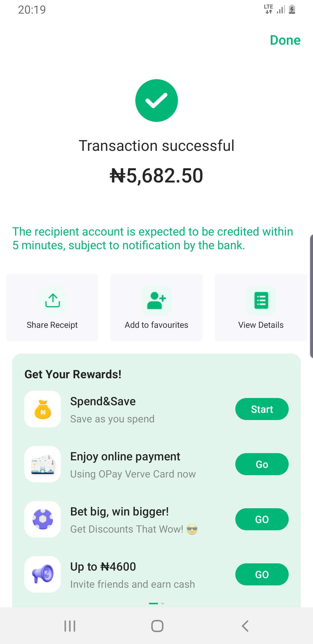Tap the Android back arrow

pos(245,626)
